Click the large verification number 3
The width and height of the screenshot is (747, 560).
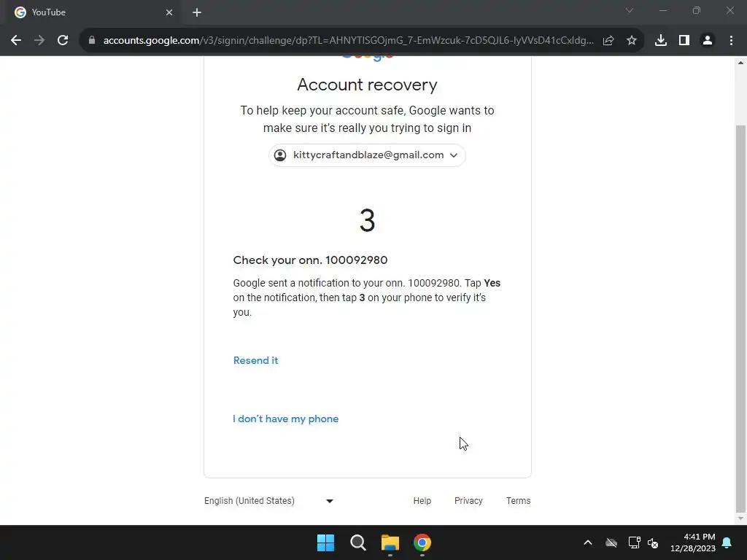(x=368, y=220)
